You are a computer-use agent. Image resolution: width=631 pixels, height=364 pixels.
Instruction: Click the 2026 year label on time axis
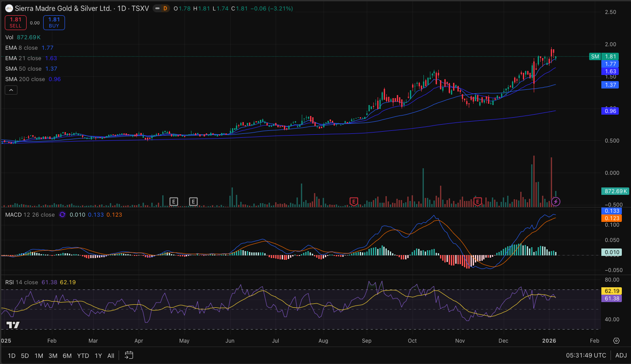click(x=549, y=341)
